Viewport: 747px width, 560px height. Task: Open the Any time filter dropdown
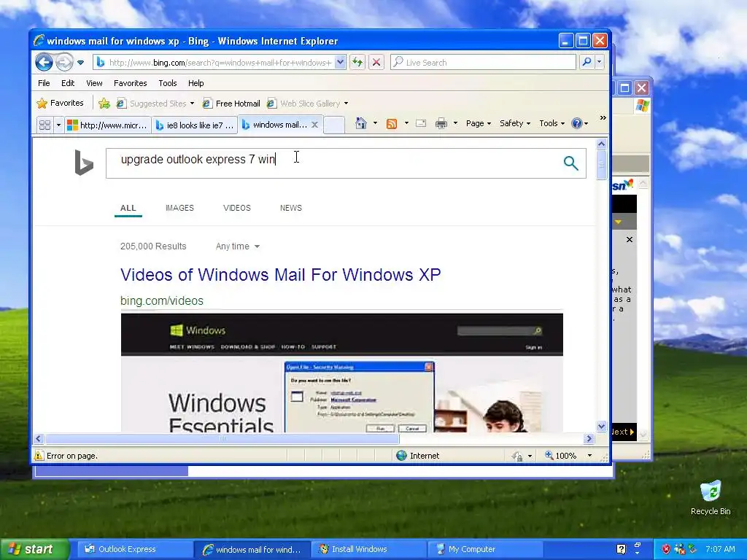238,246
